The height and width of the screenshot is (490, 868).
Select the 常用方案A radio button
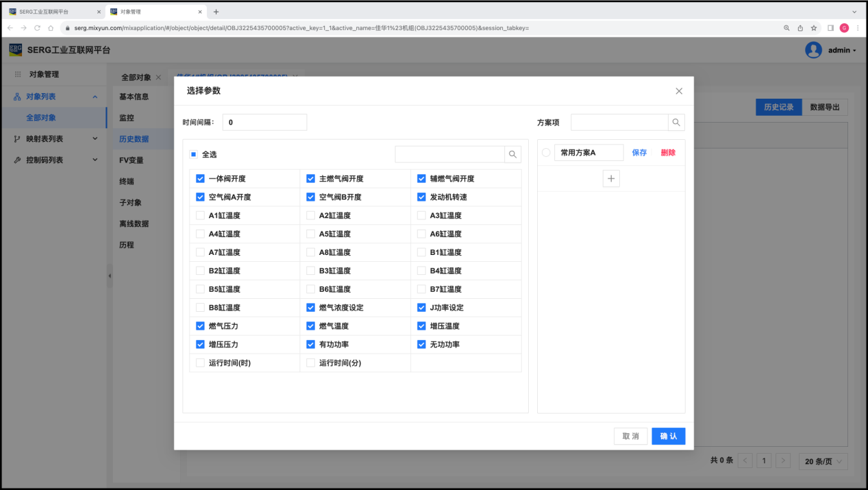click(x=546, y=153)
